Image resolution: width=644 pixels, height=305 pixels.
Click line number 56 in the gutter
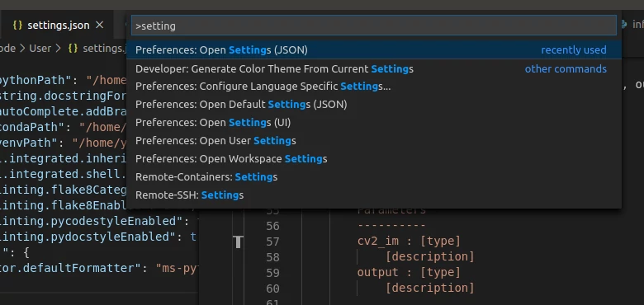(x=272, y=226)
